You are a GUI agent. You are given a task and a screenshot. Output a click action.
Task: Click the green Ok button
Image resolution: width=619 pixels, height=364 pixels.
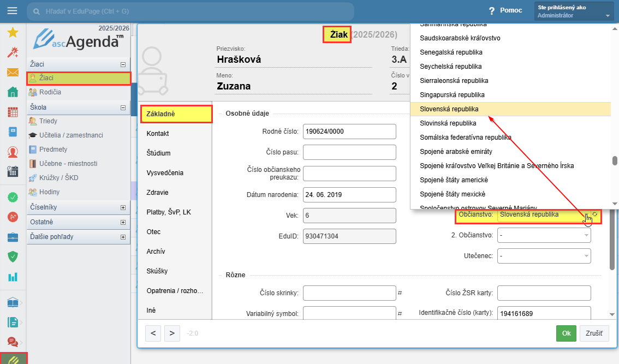[566, 333]
